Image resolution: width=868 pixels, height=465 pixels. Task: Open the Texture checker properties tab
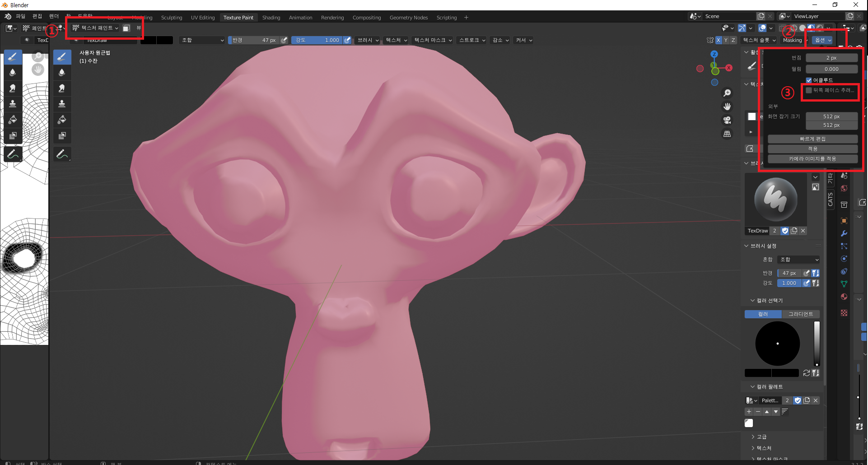844,313
